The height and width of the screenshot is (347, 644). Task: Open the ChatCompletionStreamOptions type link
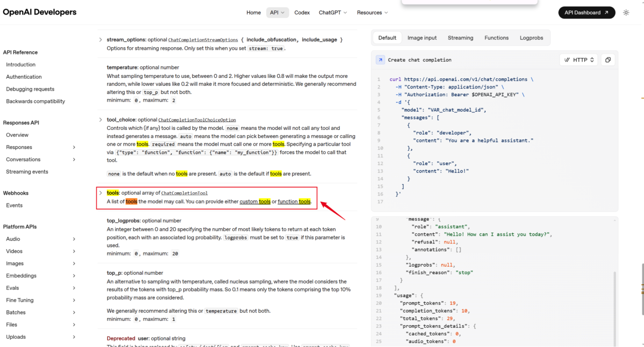[203, 40]
